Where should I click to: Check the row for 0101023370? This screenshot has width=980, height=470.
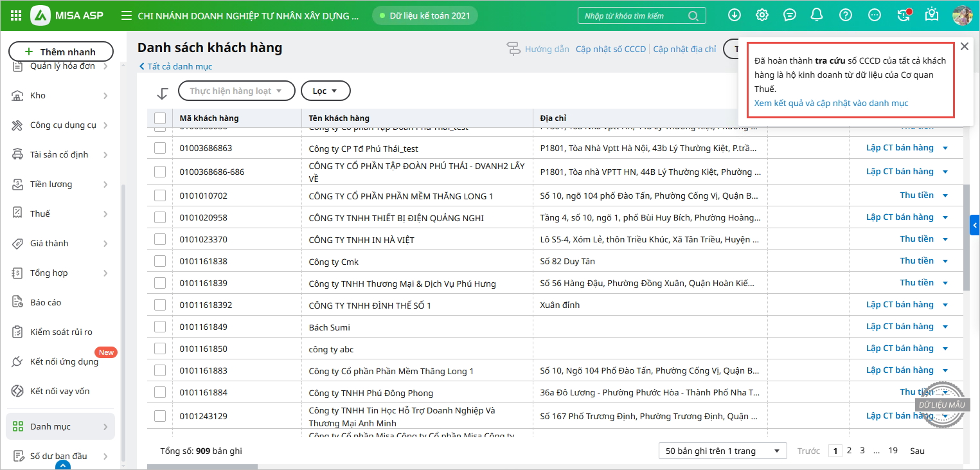(160, 239)
